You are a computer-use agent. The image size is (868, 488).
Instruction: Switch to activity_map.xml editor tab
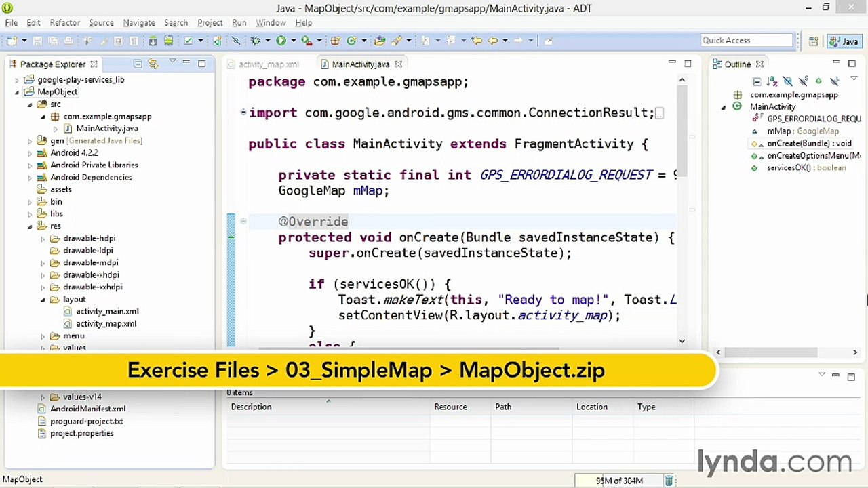tap(269, 64)
